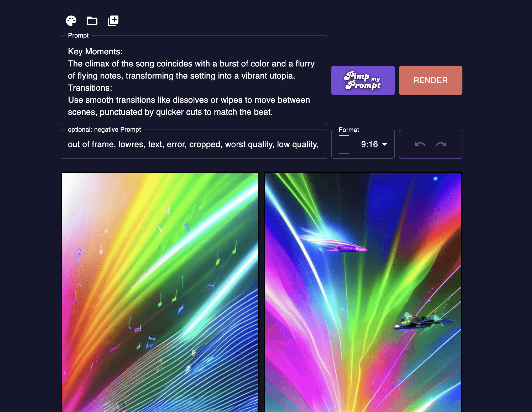Open the color palette style icon
This screenshot has width=532, height=412.
tap(71, 21)
